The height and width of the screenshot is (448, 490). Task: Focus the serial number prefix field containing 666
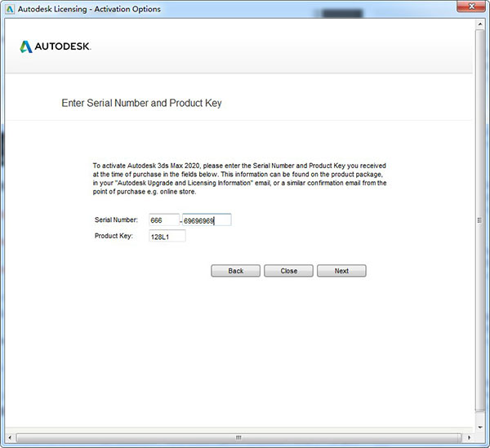point(163,220)
